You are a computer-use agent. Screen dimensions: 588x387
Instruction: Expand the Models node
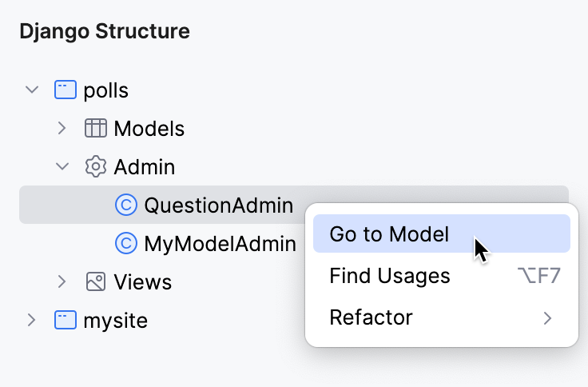(62, 128)
